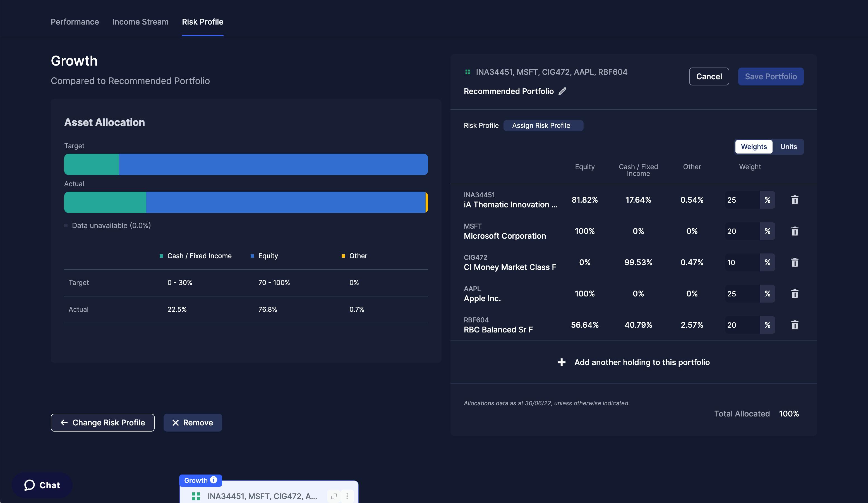The image size is (868, 503).
Task: Expand the bottom portfolio card via expand icon
Action: pyautogui.click(x=334, y=497)
